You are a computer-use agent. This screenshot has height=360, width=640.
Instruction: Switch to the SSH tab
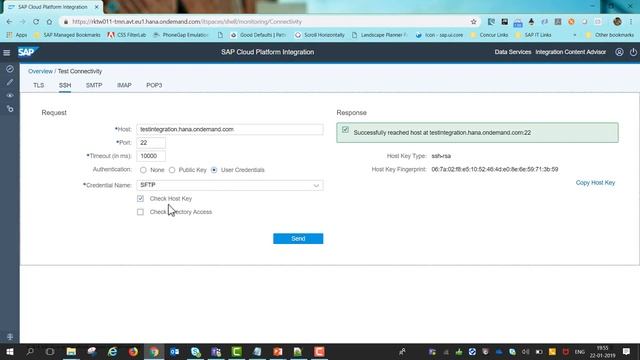click(65, 85)
